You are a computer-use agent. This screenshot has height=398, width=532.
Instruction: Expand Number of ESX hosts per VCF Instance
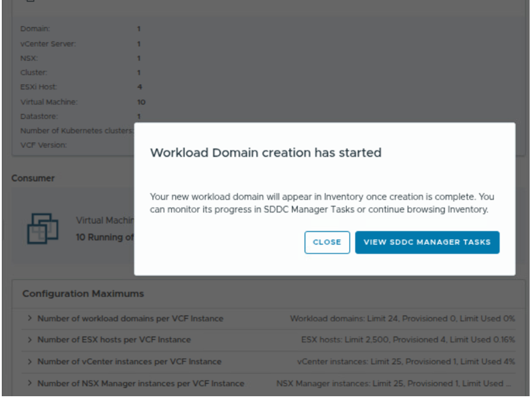point(30,339)
